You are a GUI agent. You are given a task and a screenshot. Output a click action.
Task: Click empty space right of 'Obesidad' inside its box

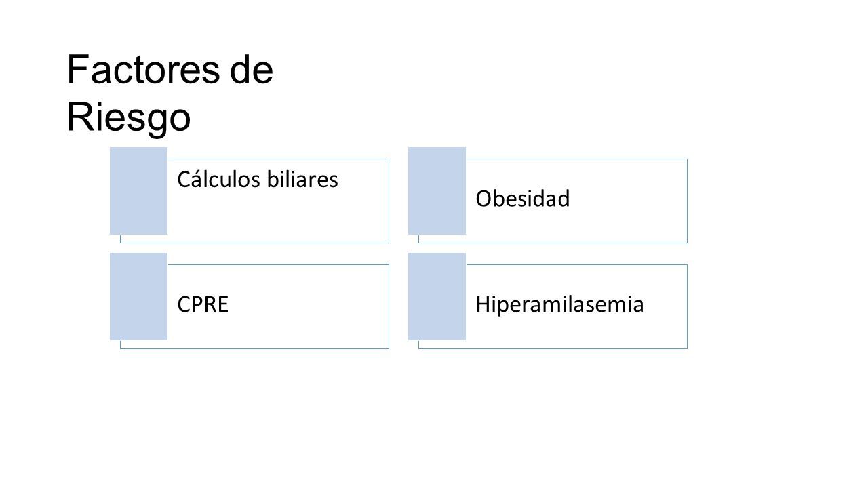point(627,200)
